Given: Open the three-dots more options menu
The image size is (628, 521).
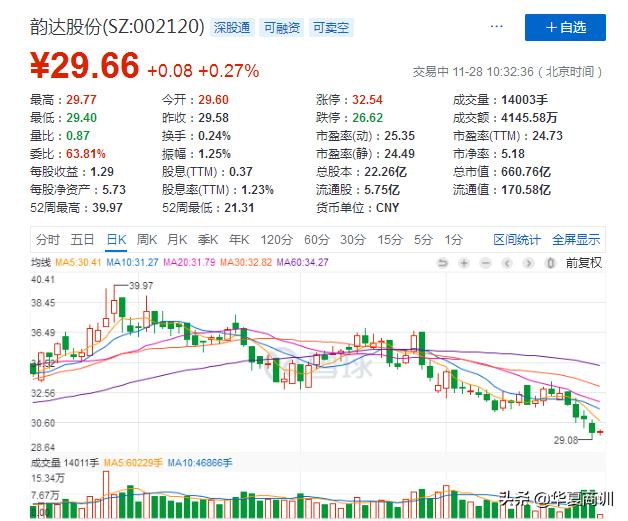Looking at the screenshot, I should [497, 26].
